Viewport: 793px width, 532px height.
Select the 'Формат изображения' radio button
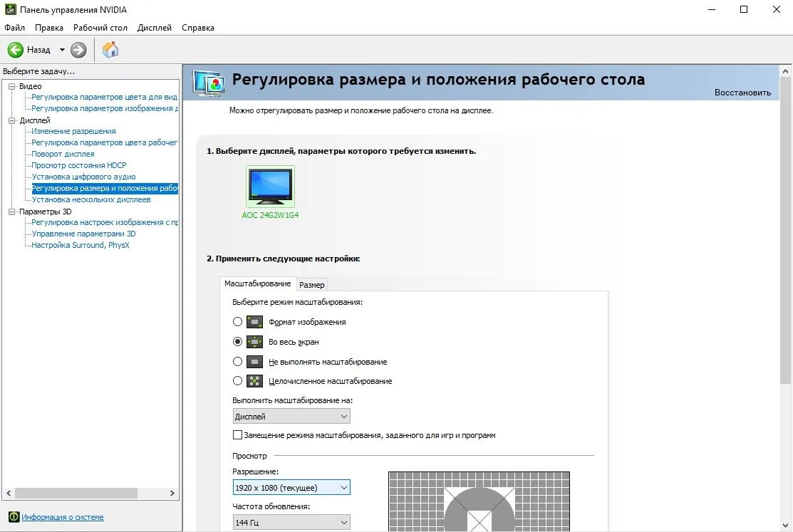coord(237,322)
